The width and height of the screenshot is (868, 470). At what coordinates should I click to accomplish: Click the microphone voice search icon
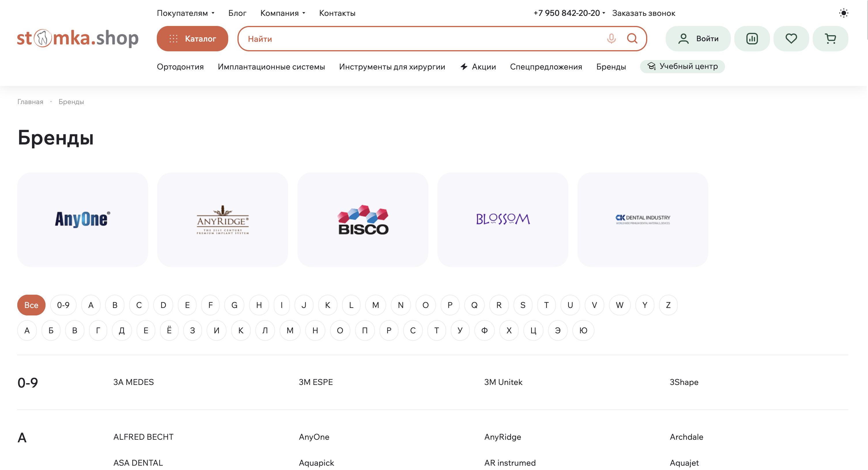pyautogui.click(x=611, y=38)
